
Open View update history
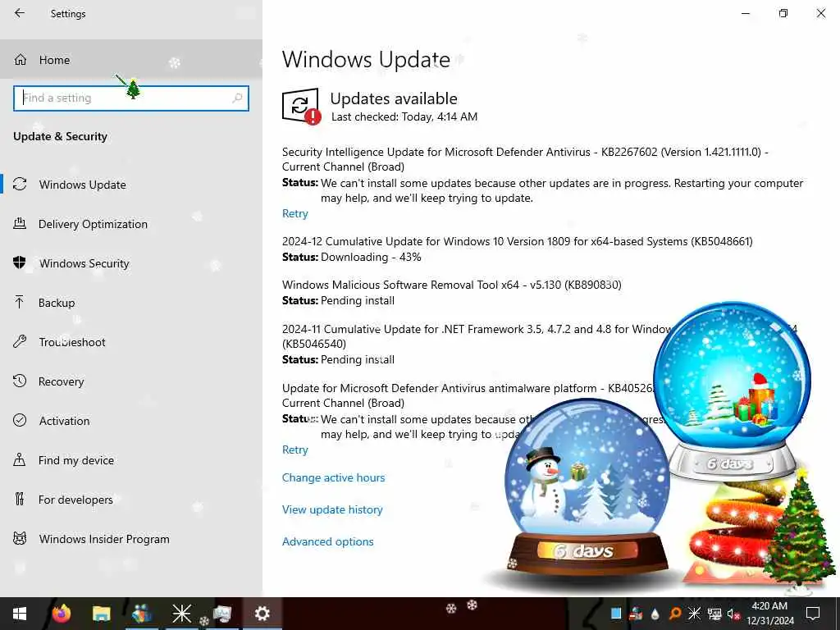[332, 510]
